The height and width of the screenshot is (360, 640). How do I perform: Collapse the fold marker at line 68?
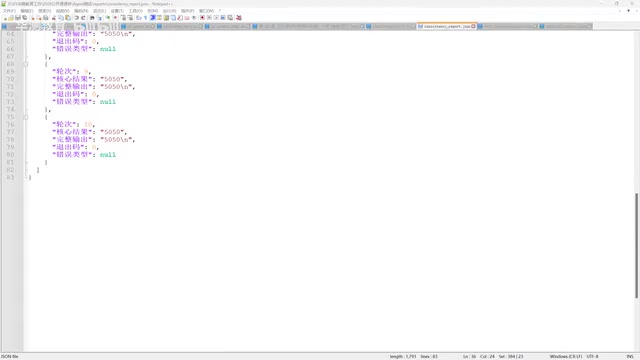tap(26, 64)
